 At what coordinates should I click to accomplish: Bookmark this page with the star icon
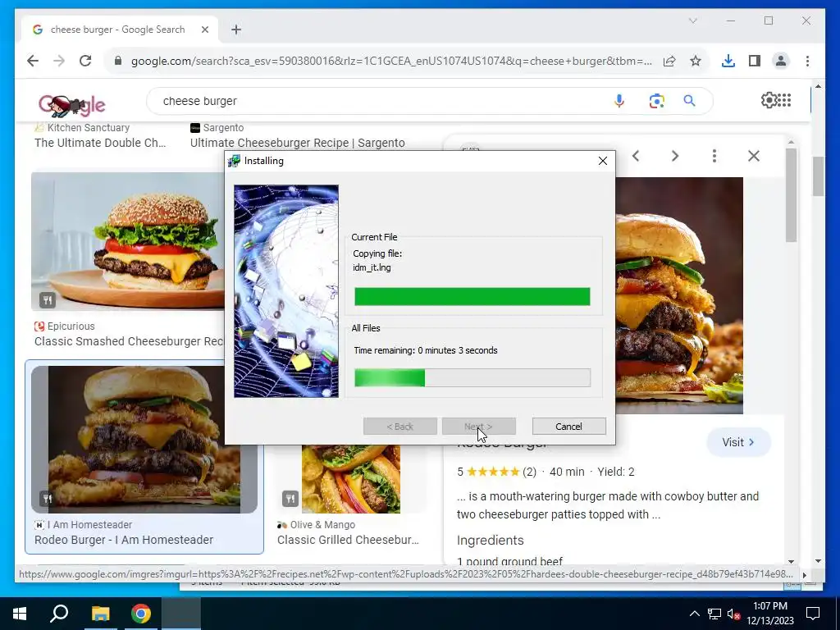[696, 61]
